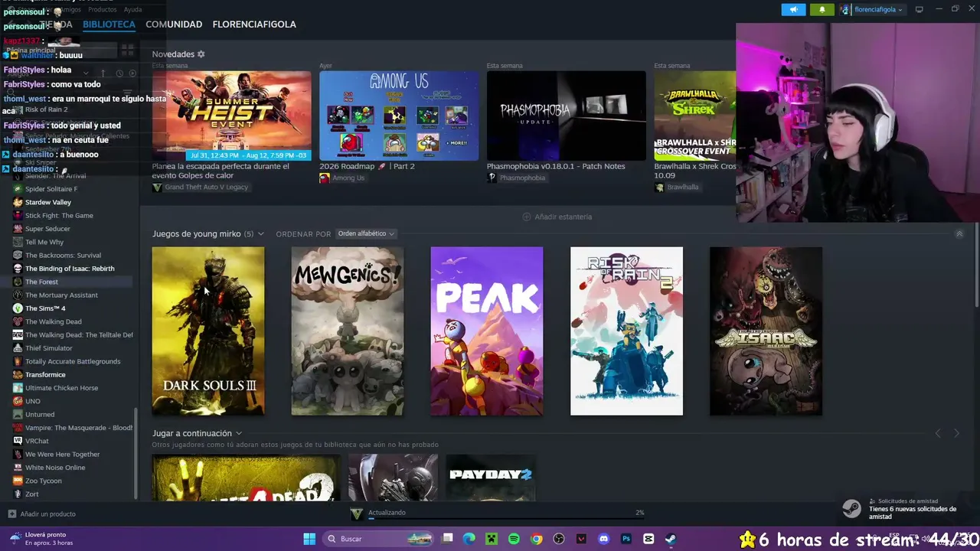Click Transformice icon in game list
980x551 pixels.
tap(18, 375)
